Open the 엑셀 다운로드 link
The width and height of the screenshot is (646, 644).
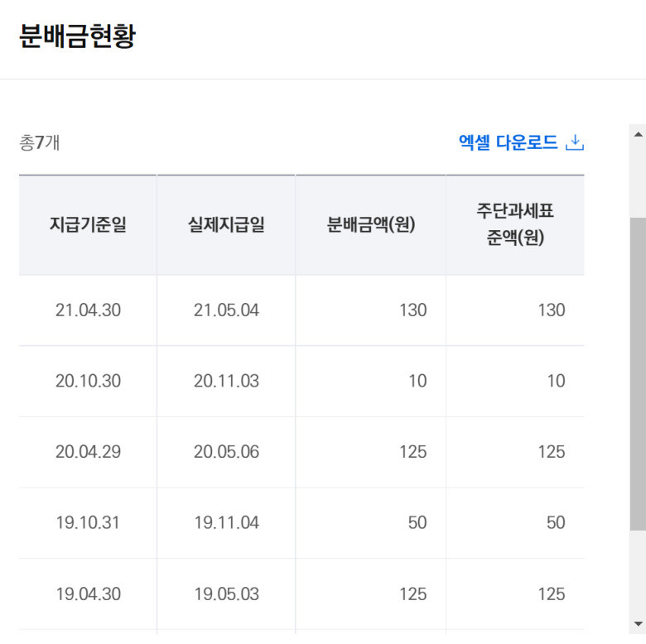pos(521,142)
